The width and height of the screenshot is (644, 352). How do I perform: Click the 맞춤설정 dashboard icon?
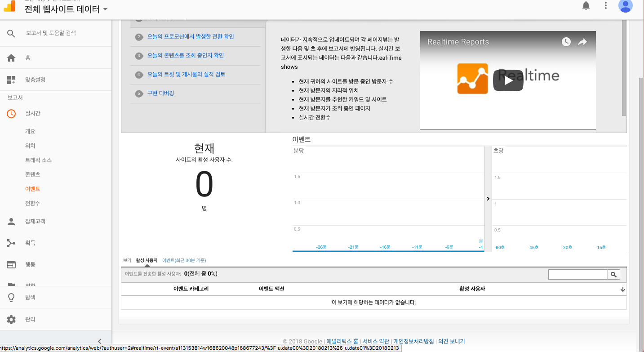(x=11, y=80)
